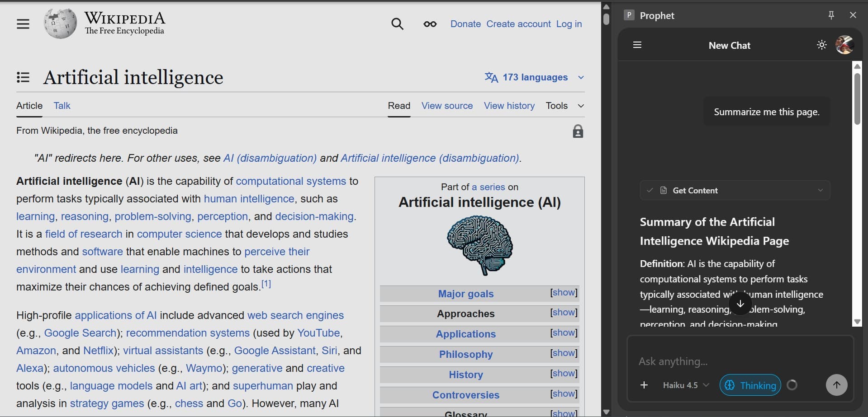The width and height of the screenshot is (868, 417).
Task: Toggle the Get Content checkmark
Action: tap(650, 190)
